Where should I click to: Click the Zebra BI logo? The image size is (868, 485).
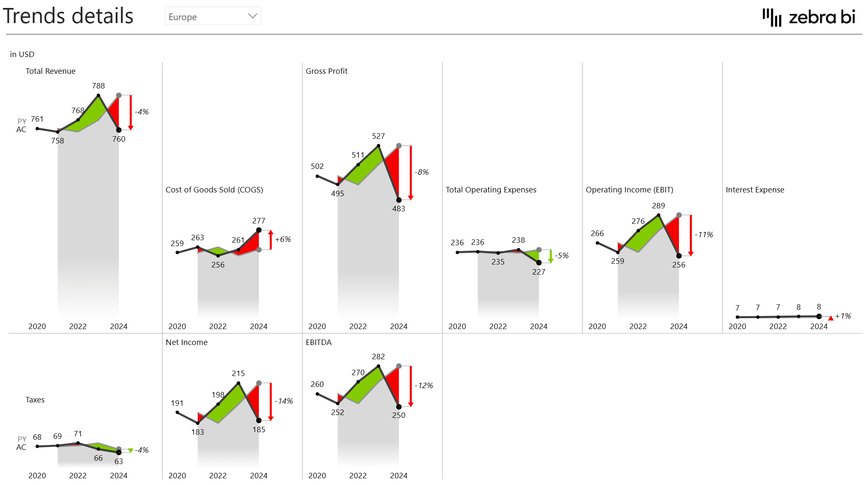[x=809, y=18]
